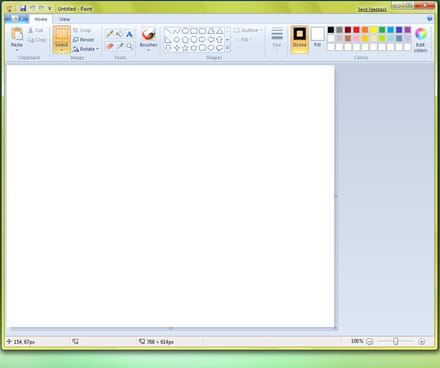Click the Save floppy disk icon
The image size is (440, 368).
[23, 8]
